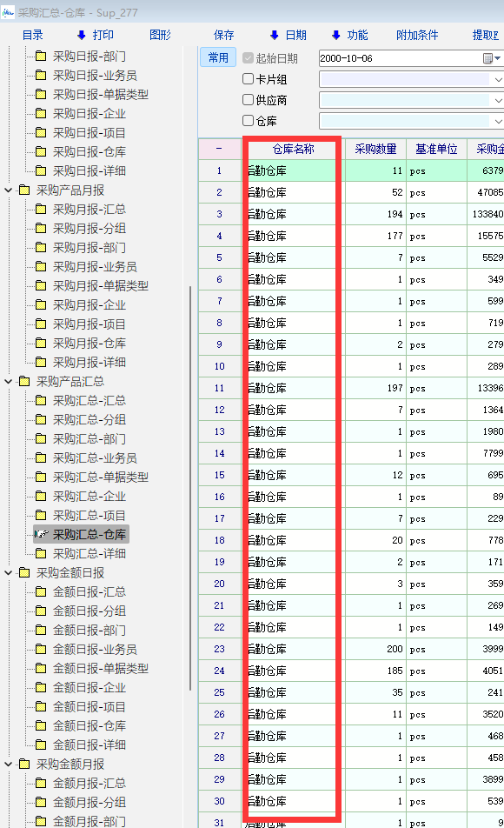Image resolution: width=504 pixels, height=828 pixels.
Task: Click quantity cell 194 in row 3
Action: pos(375,214)
